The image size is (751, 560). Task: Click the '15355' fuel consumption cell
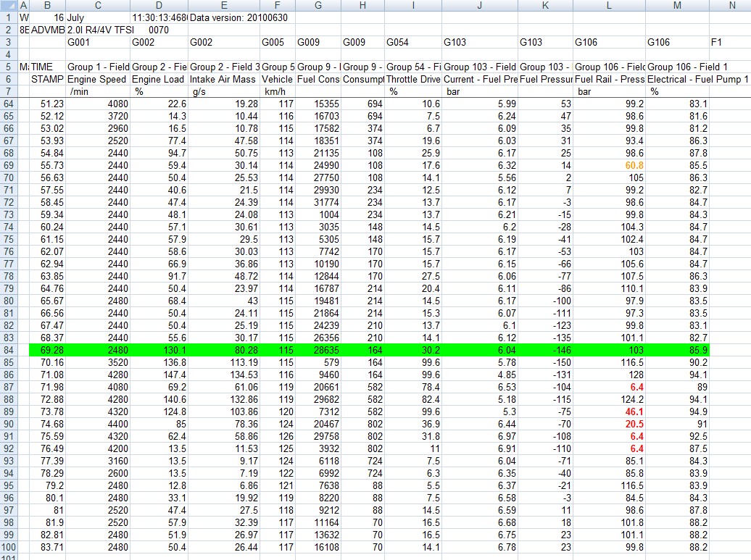pos(318,104)
